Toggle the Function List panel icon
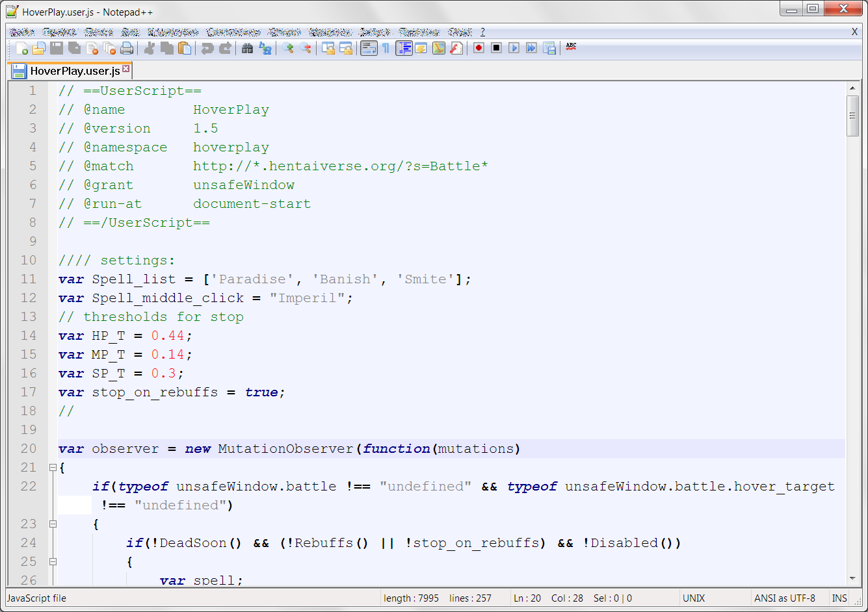Image resolution: width=868 pixels, height=612 pixels. click(x=456, y=48)
